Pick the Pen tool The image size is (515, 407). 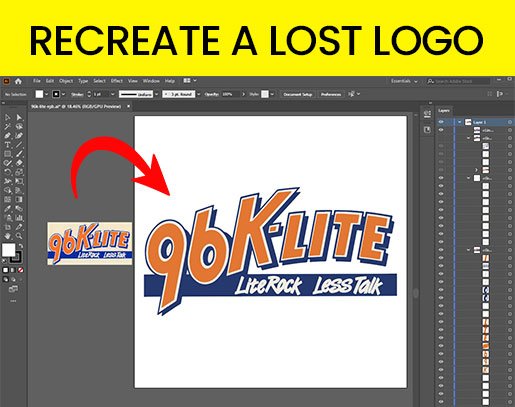click(8, 136)
